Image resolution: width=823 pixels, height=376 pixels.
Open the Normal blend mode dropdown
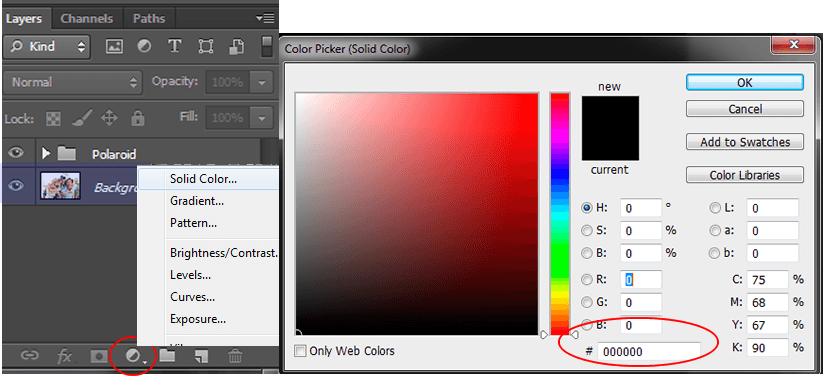(x=73, y=82)
